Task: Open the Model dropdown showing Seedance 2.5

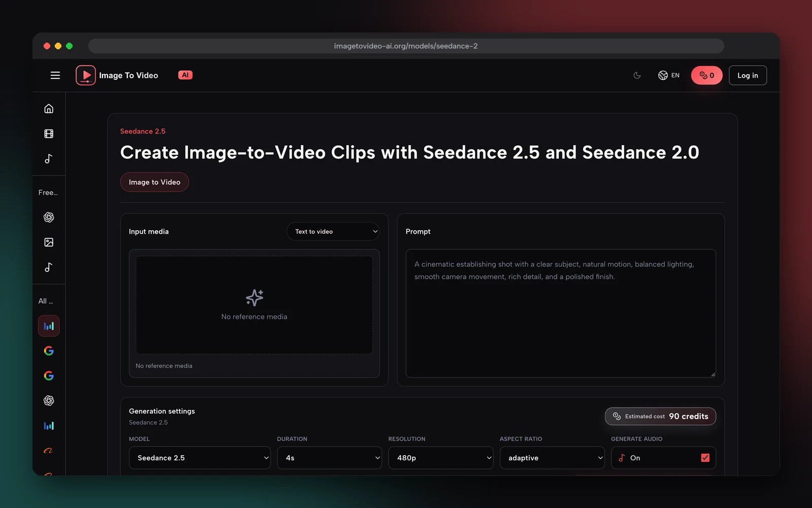Action: point(200,458)
